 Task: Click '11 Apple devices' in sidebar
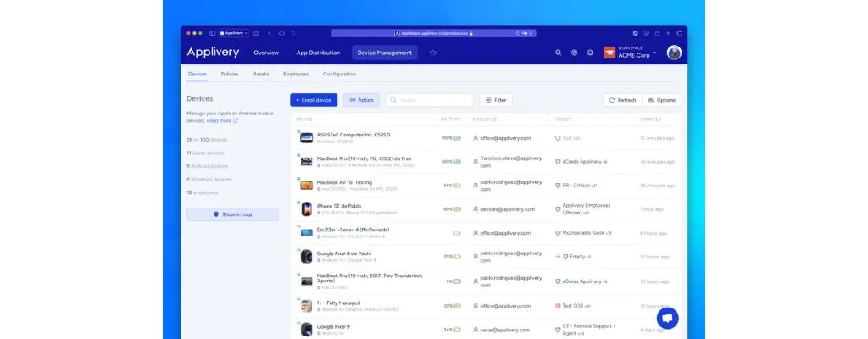pos(205,153)
